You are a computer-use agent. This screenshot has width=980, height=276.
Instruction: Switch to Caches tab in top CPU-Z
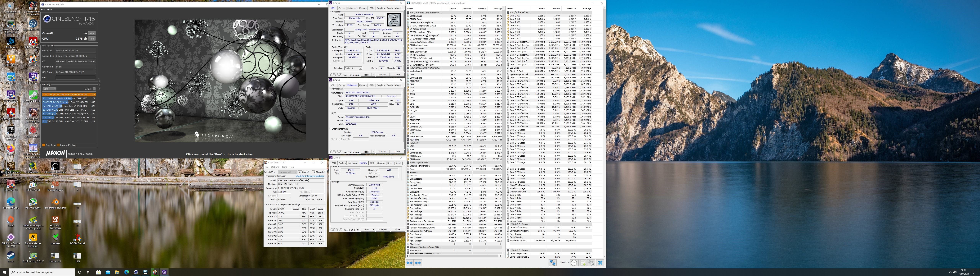click(x=342, y=8)
